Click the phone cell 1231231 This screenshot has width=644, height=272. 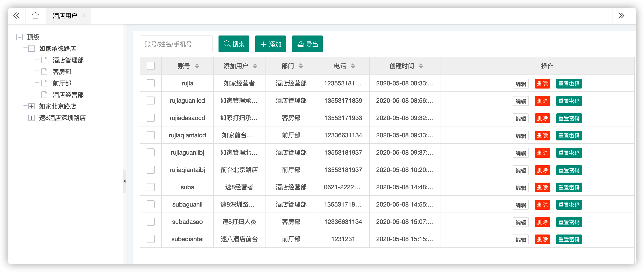343,239
